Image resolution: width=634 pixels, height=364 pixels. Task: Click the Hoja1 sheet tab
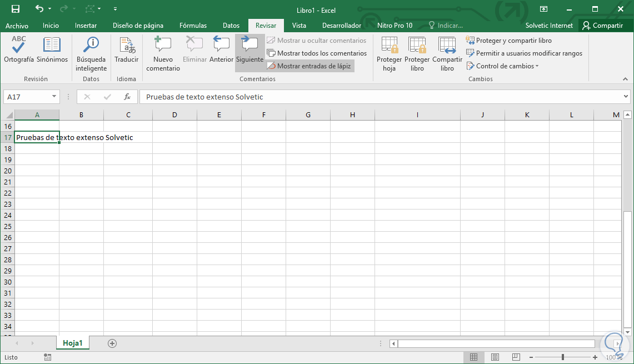73,343
